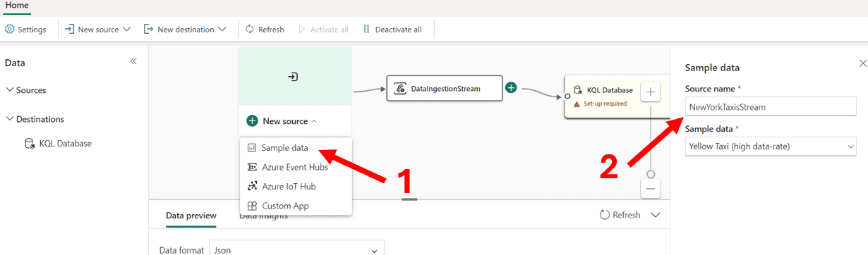Collapse the Data pane with double chevron
The height and width of the screenshot is (255, 868).
click(133, 62)
